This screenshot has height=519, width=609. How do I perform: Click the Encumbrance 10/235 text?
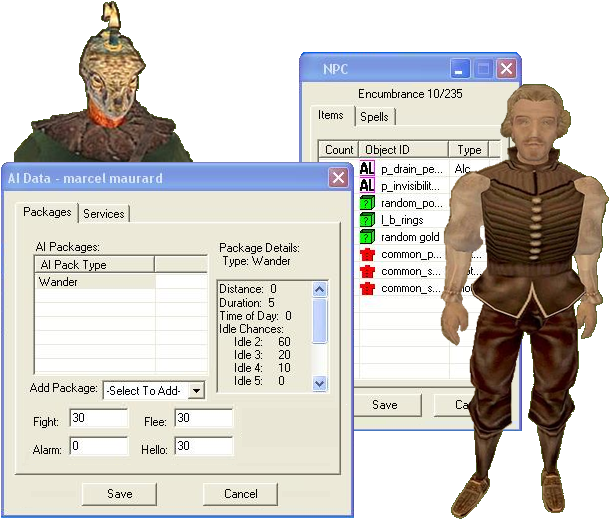click(410, 94)
